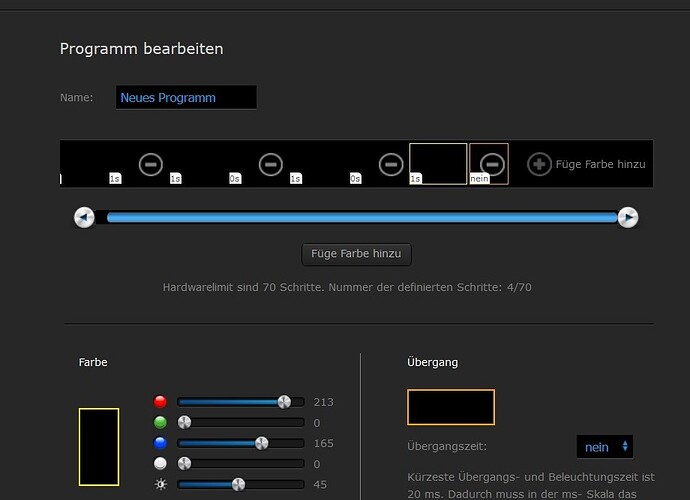
Task: Click the third minus icon in the timeline
Action: point(391,164)
